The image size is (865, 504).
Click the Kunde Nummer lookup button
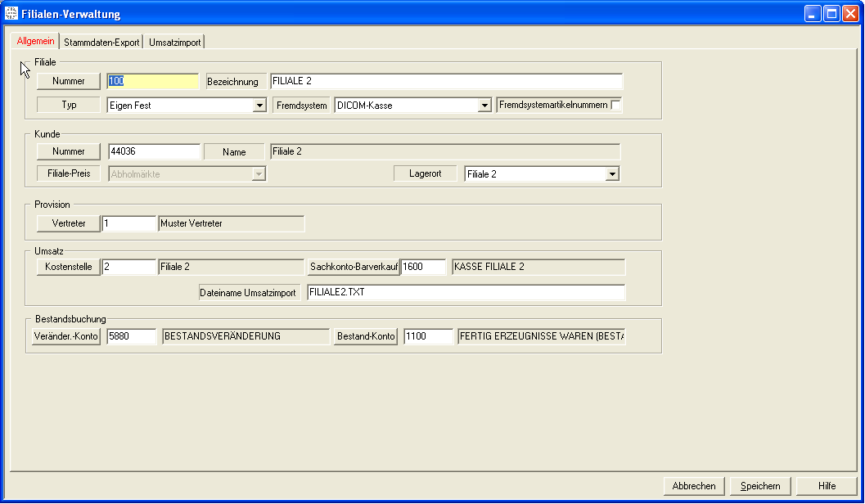(69, 151)
